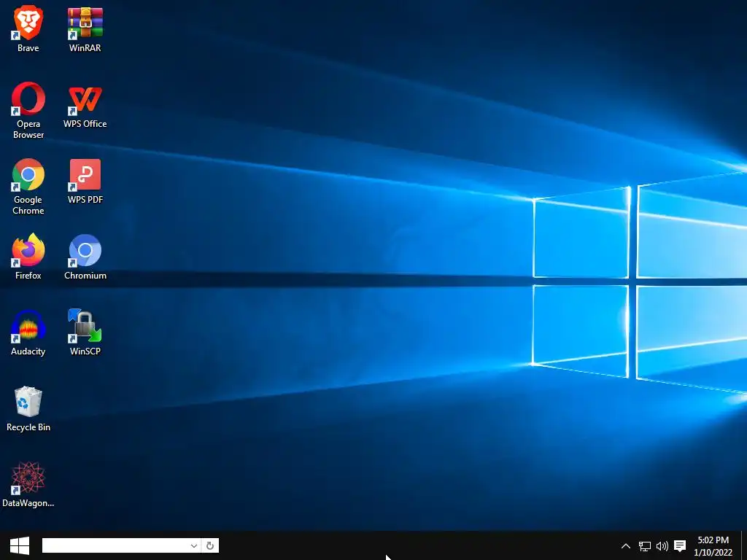Open the volume speaker tray icon
The image size is (747, 560).
click(x=662, y=546)
